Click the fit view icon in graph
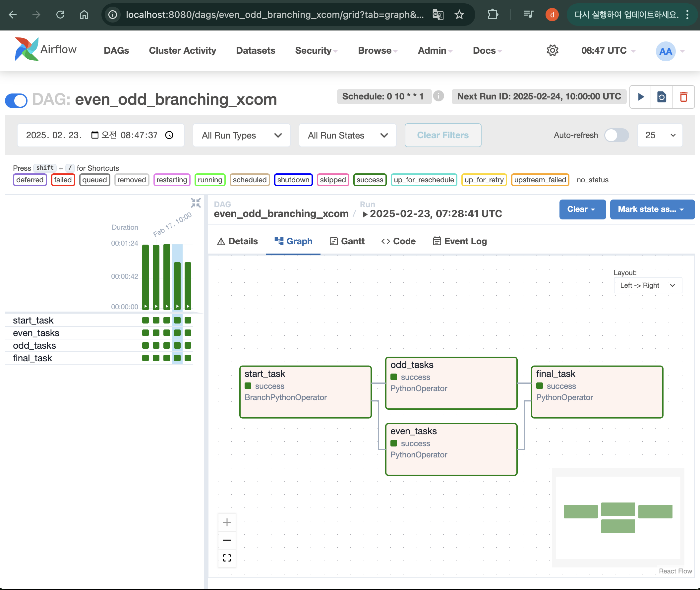Viewport: 700px width, 590px height. coord(227,558)
